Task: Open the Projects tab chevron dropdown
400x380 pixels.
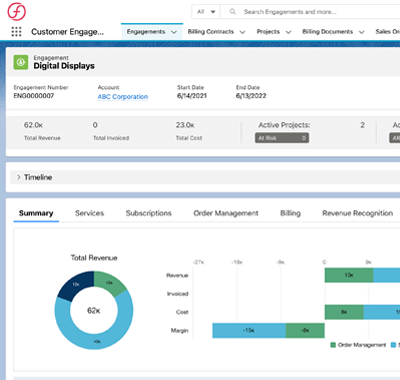Action: click(x=289, y=32)
